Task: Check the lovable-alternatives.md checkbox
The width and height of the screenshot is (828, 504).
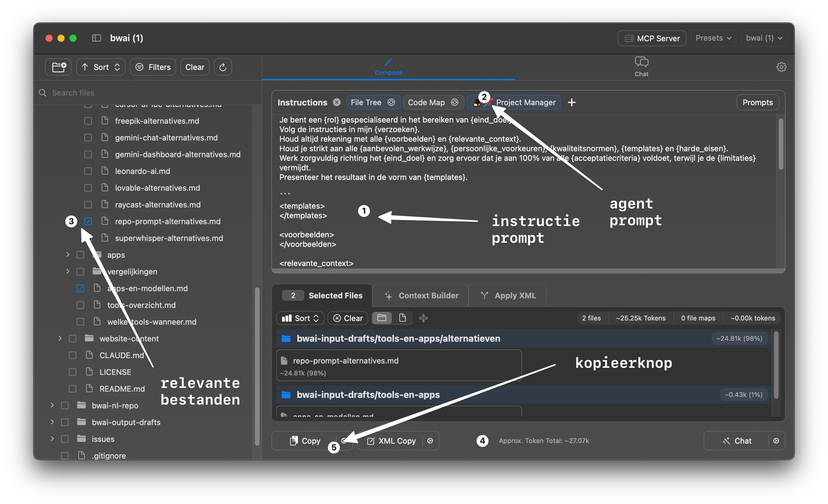Action: [x=88, y=188]
